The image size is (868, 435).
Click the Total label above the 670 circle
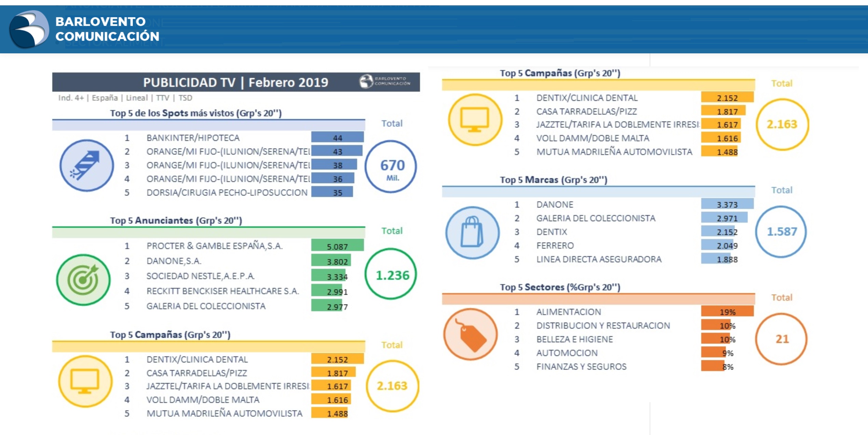tap(392, 123)
